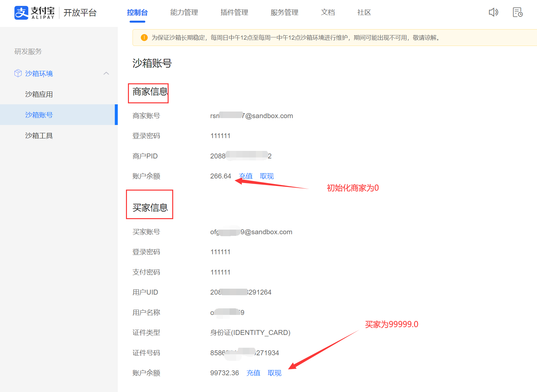Click the 用户名称 value
Viewport: 537px width, 392px height.
pos(227,313)
